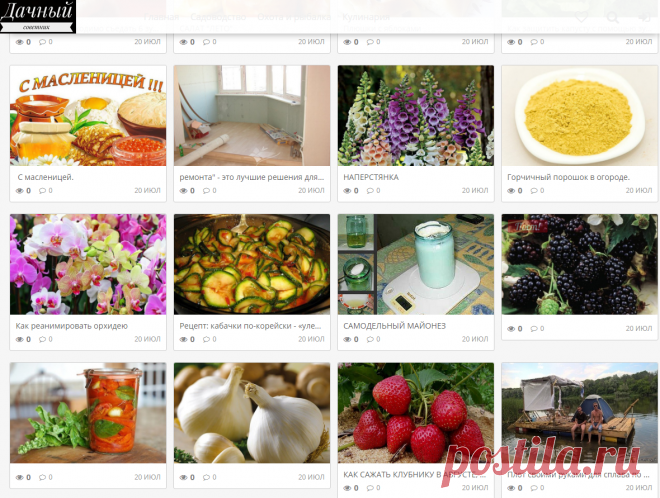Click the Дачный советник site logo

coord(38,16)
